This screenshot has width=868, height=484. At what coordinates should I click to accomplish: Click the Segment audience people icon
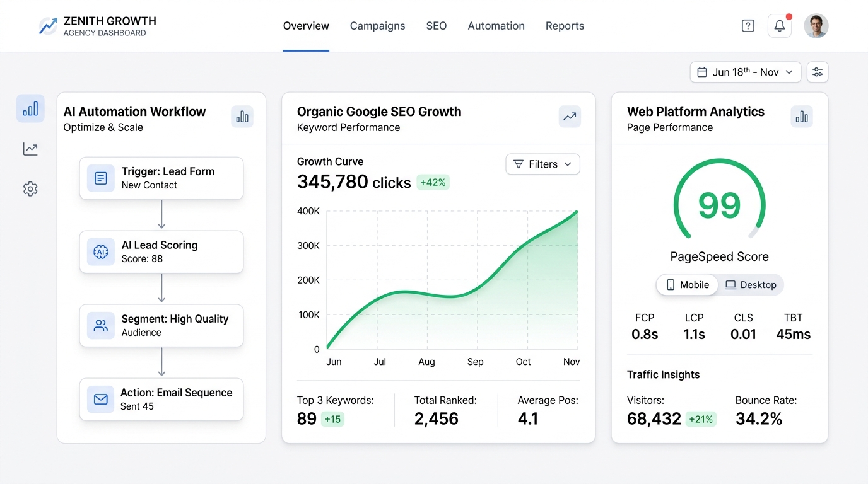tap(101, 326)
